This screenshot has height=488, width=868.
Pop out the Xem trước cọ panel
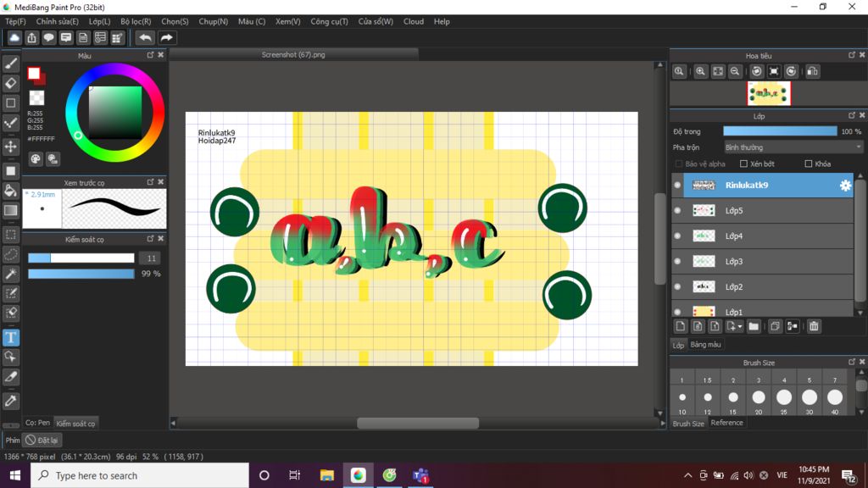click(x=151, y=182)
